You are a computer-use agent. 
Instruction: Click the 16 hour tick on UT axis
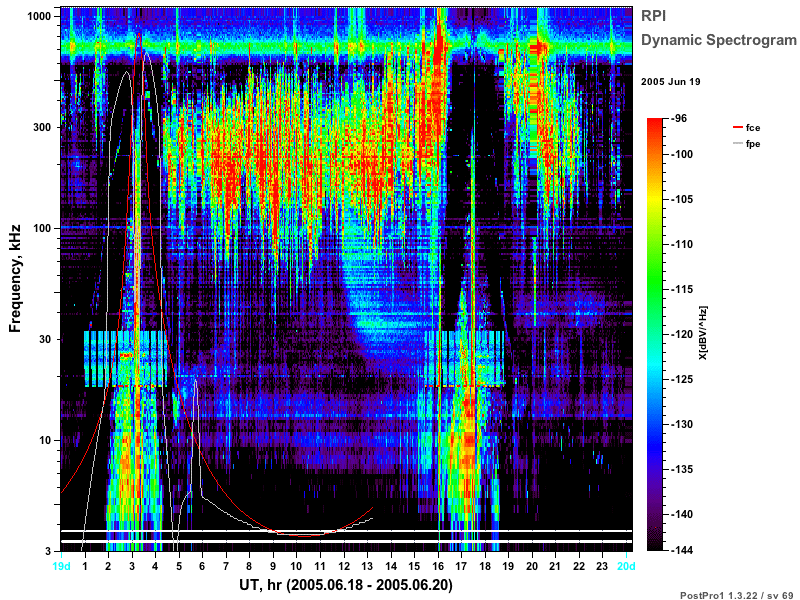pyautogui.click(x=438, y=566)
